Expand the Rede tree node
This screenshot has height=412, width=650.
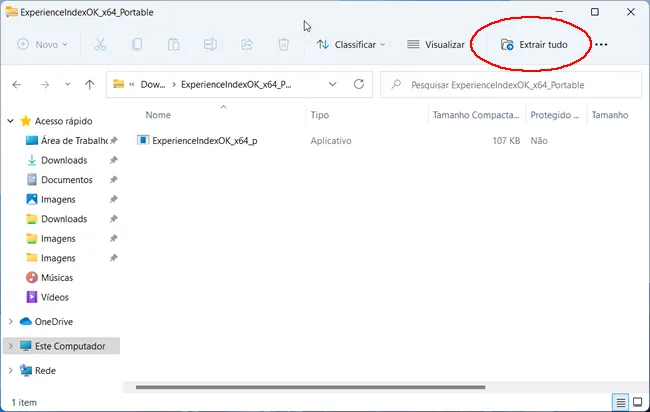[x=10, y=371]
